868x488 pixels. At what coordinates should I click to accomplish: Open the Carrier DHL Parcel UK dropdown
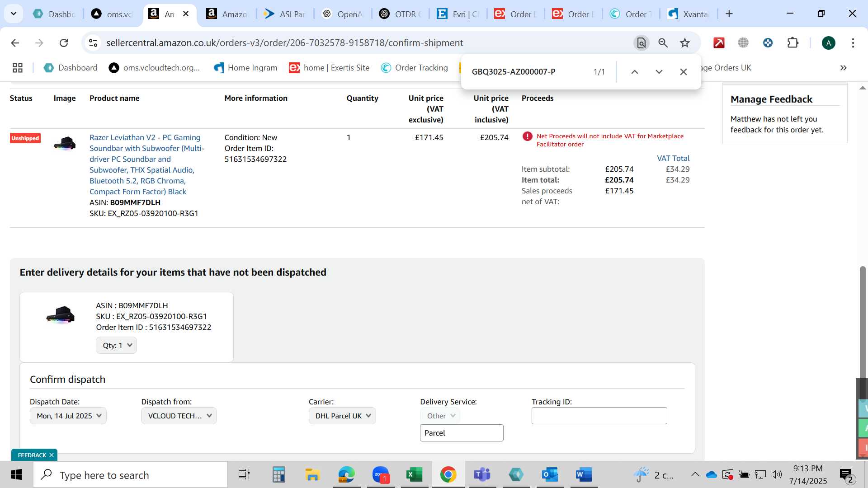[x=342, y=416]
